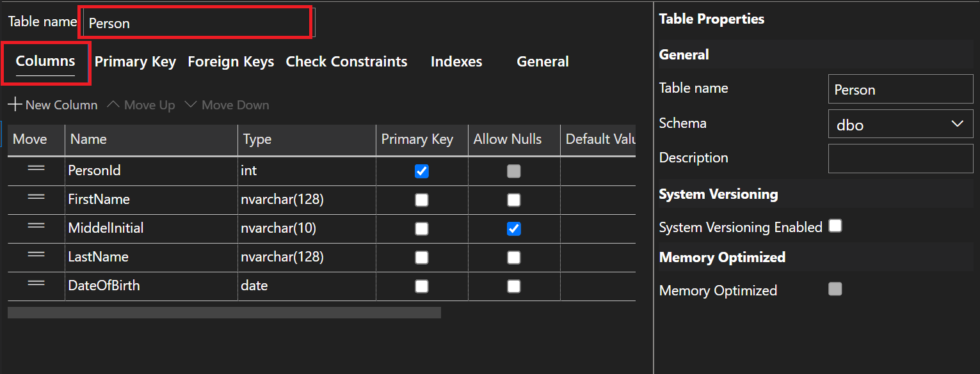Image resolution: width=980 pixels, height=374 pixels.
Task: Click the Description field in Table Properties
Action: [900, 158]
